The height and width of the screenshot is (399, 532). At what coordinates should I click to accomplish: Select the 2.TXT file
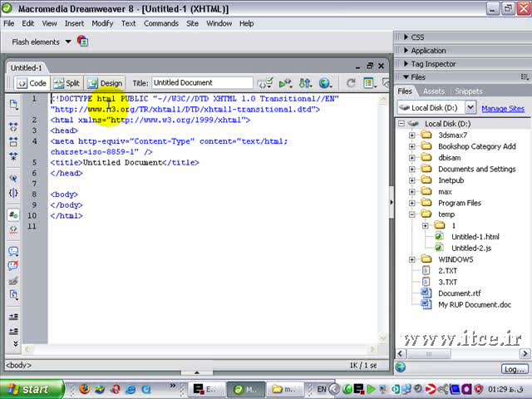[x=447, y=271]
